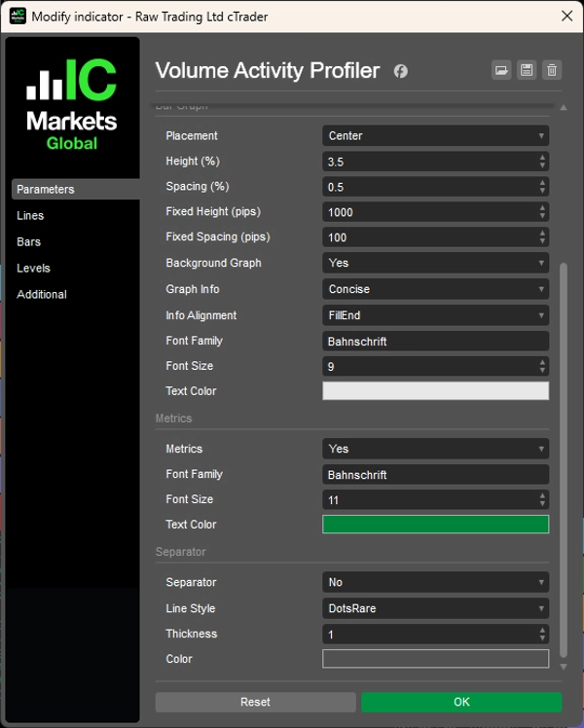Pick the white Bar Graph Text Color swatch
The height and width of the screenshot is (728, 584).
[435, 391]
